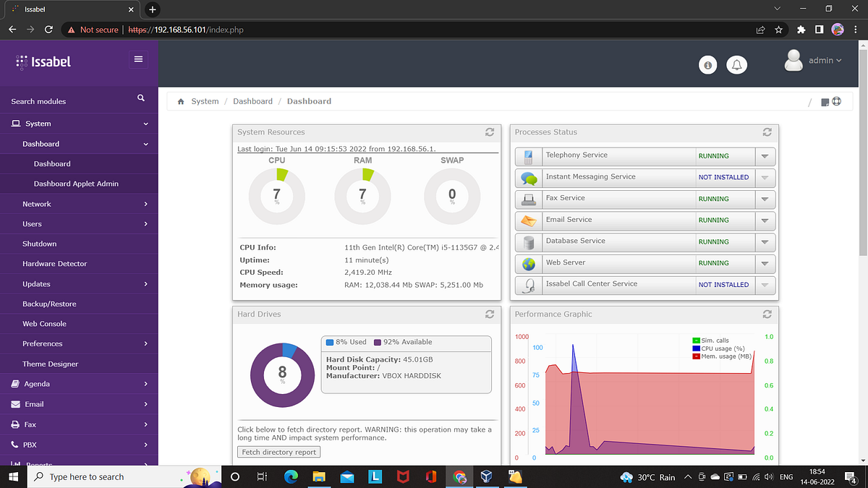
Task: Open Telephony Service dropdown arrow
Action: [x=765, y=156]
